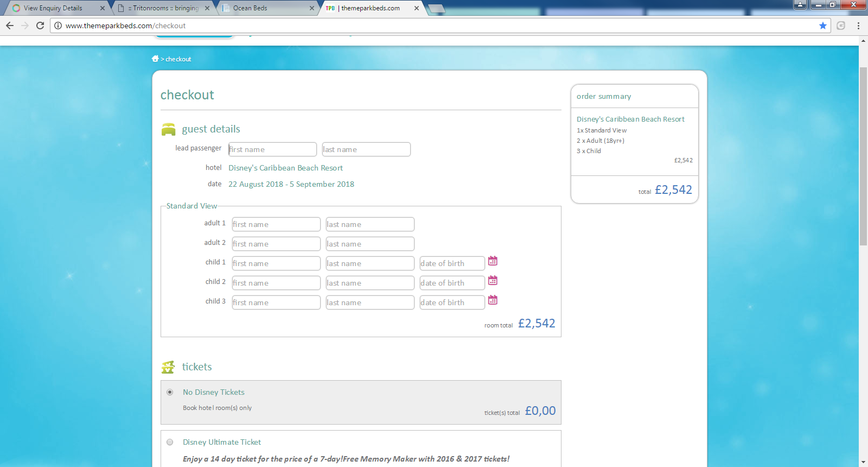Close the Tritonrooms tab
Image resolution: width=868 pixels, height=467 pixels.
tap(207, 8)
